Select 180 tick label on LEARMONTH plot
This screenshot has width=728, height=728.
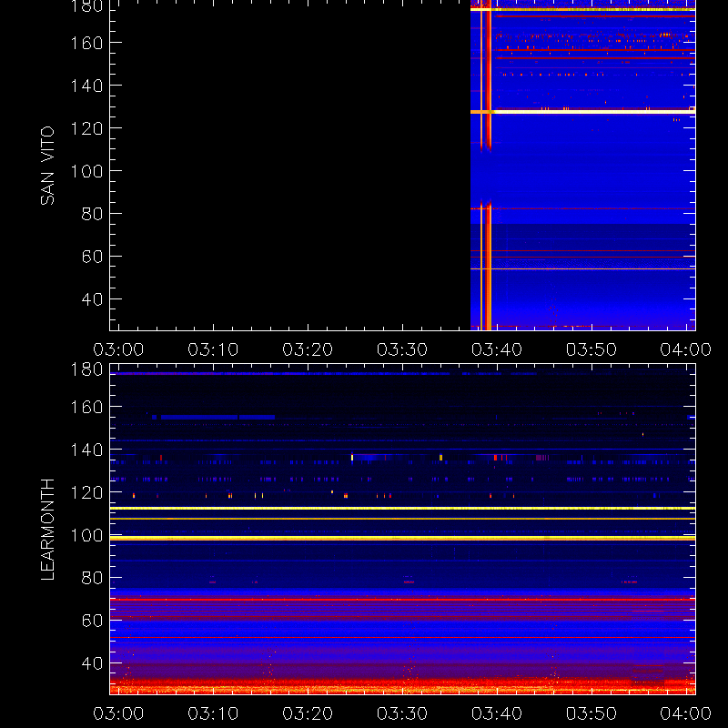86,369
